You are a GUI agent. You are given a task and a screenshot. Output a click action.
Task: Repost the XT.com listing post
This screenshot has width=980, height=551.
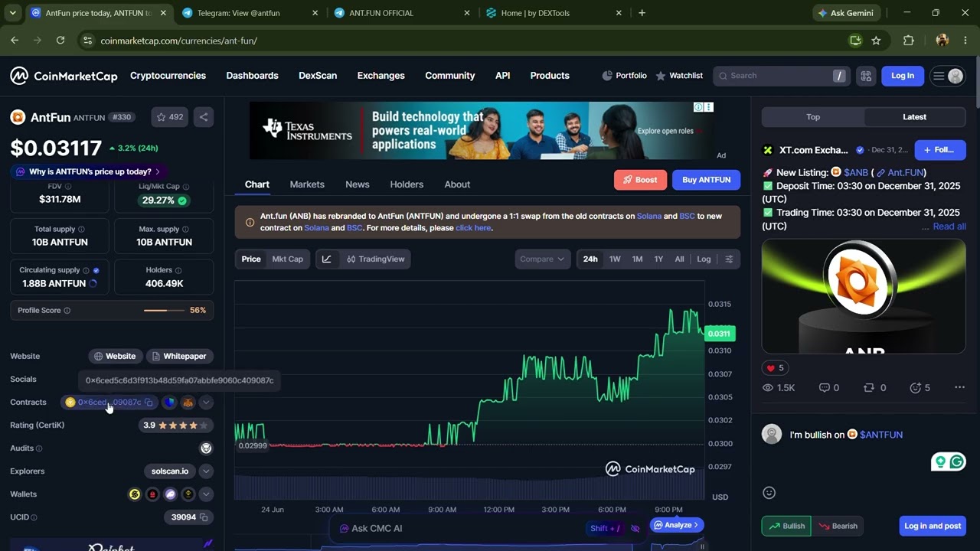(x=874, y=388)
